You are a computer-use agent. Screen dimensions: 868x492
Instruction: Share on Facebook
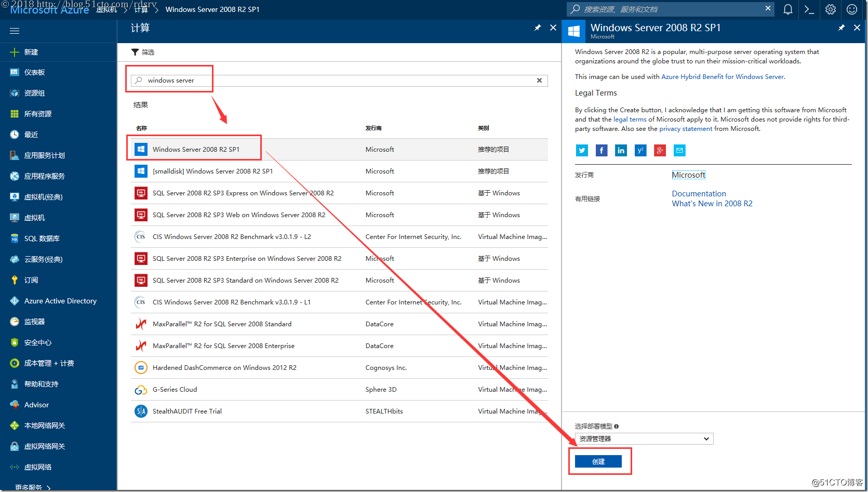(602, 151)
